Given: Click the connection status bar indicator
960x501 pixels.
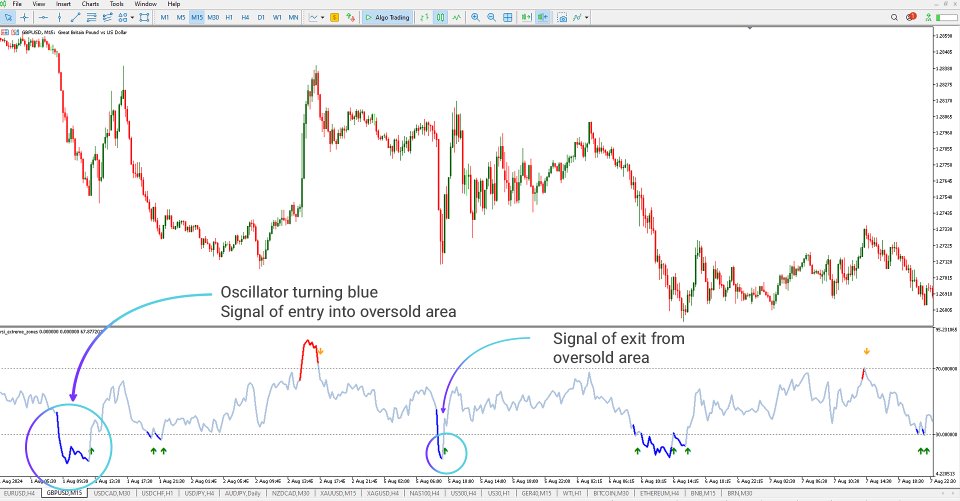Looking at the screenshot, I should pos(946,18).
